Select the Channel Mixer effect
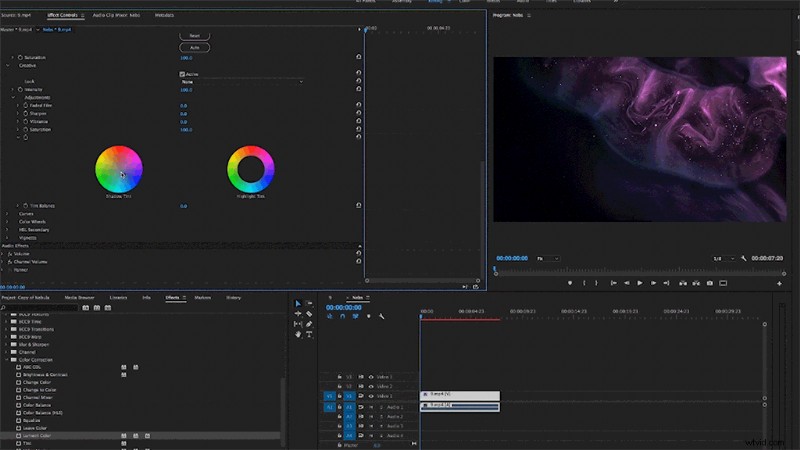This screenshot has width=800, height=450. click(37, 397)
